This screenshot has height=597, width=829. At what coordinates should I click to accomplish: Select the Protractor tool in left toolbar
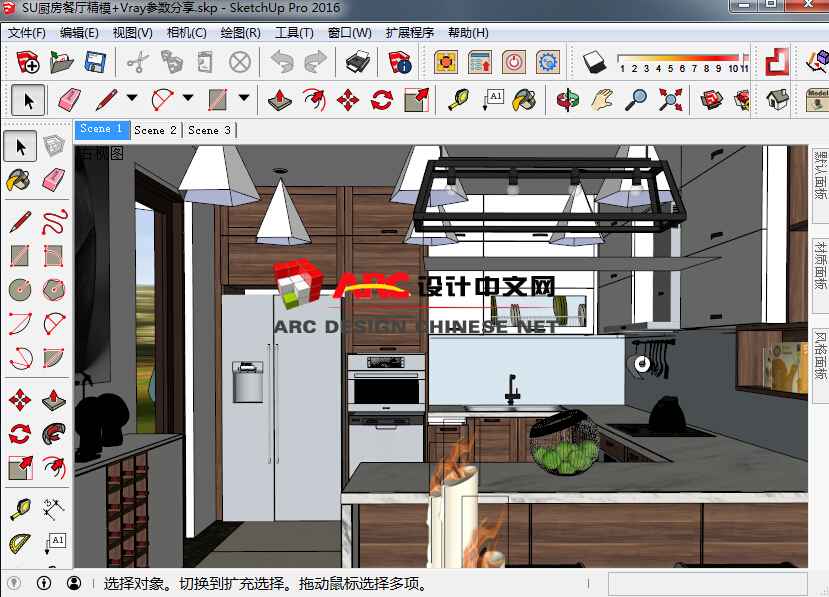[20, 544]
